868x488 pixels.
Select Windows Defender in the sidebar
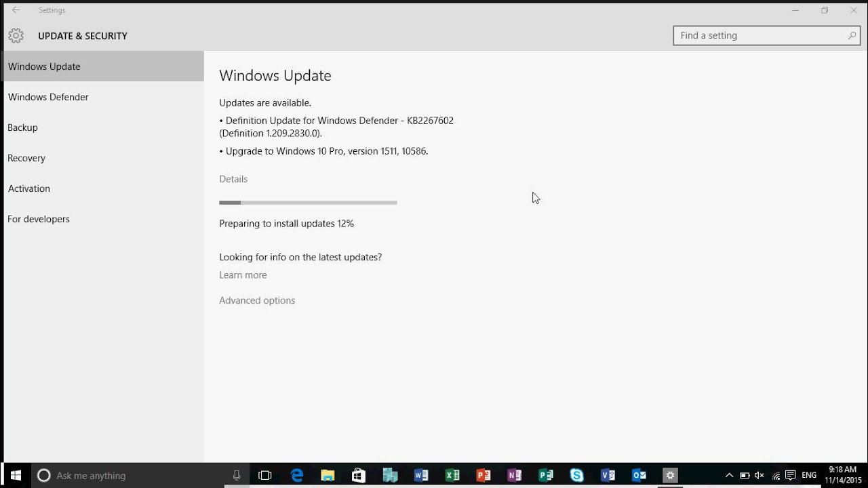pyautogui.click(x=102, y=97)
